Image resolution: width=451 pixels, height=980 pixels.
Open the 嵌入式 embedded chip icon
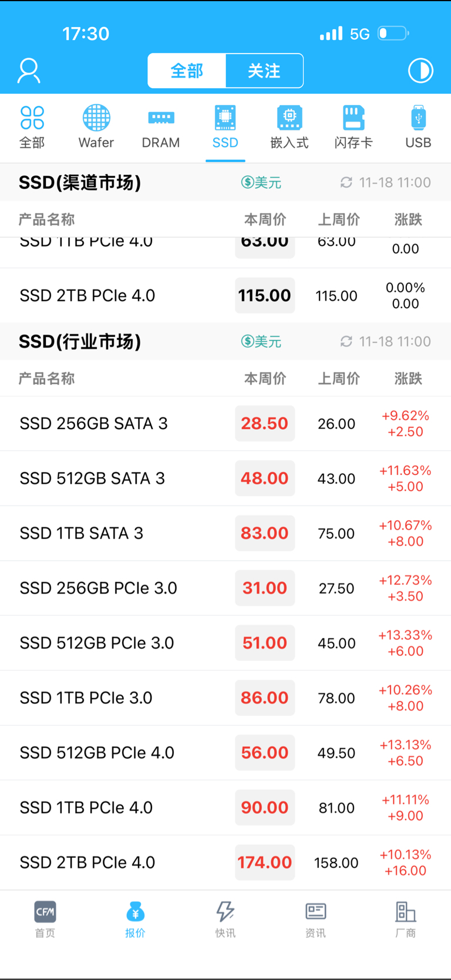click(x=290, y=127)
